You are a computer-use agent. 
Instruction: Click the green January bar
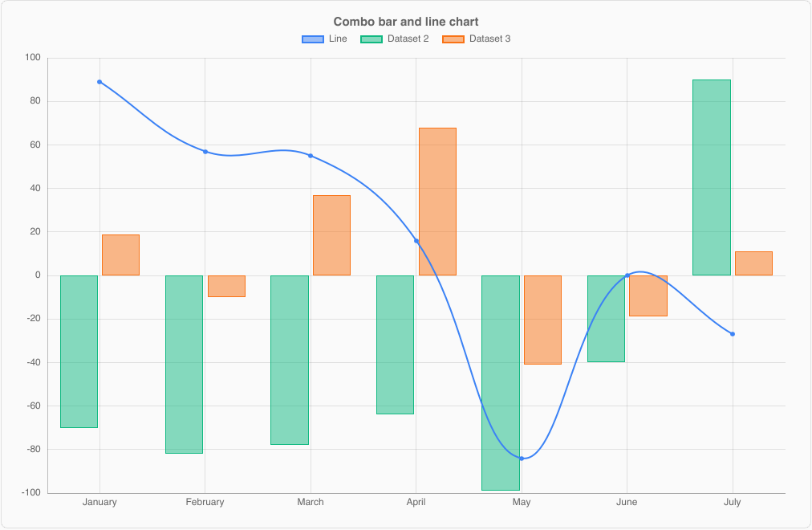pyautogui.click(x=79, y=352)
